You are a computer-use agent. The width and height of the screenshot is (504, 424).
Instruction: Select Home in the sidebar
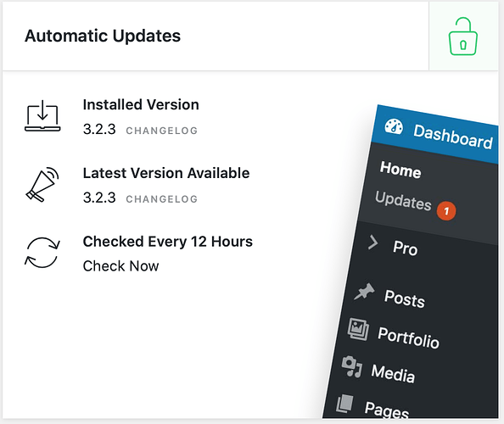(400, 170)
